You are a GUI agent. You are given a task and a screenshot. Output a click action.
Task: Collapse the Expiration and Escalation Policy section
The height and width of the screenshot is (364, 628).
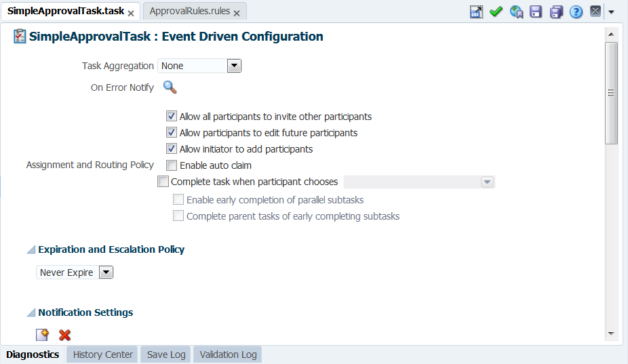click(x=31, y=249)
